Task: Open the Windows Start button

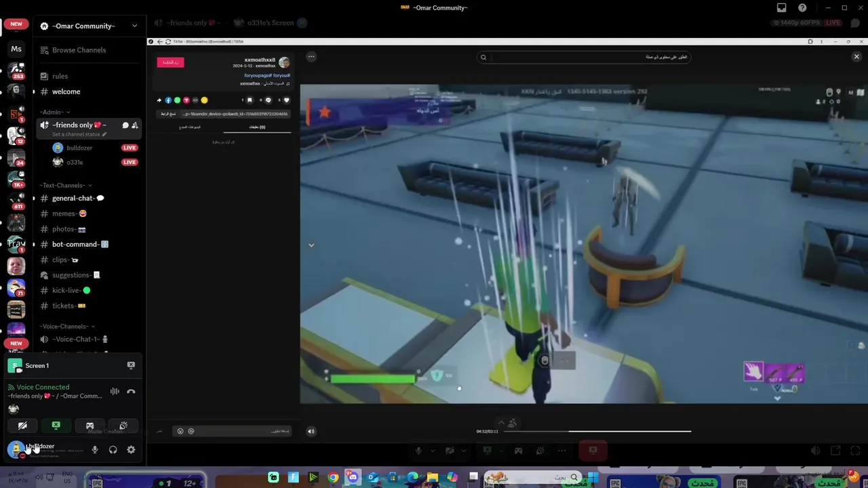Action: point(593,478)
